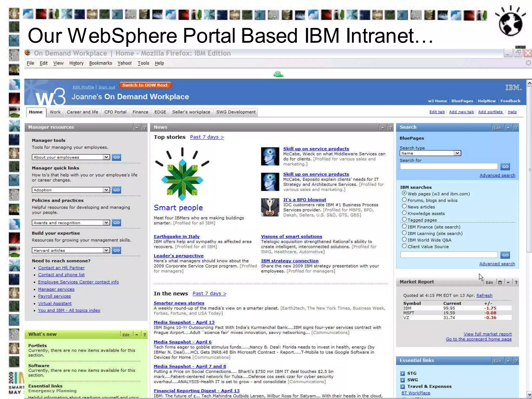Click the throbber icon near menu bar
Image resolution: width=532 pixels, height=399 pixels.
[528, 63]
